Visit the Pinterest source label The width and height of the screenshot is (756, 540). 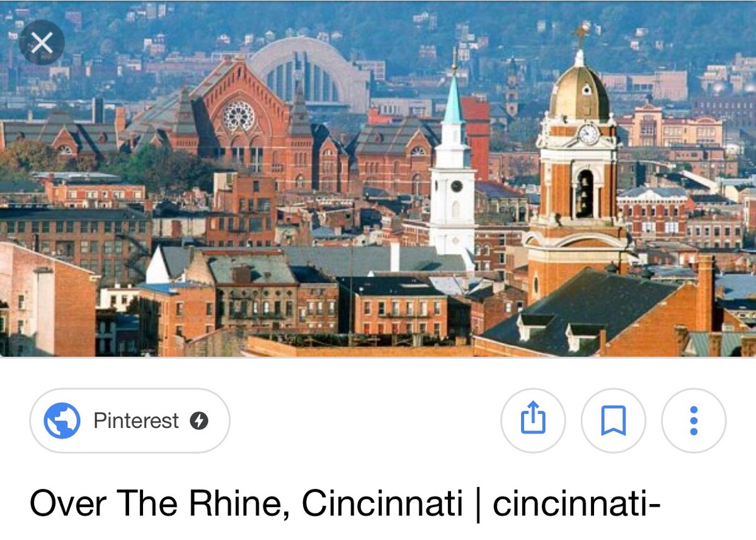(x=136, y=420)
